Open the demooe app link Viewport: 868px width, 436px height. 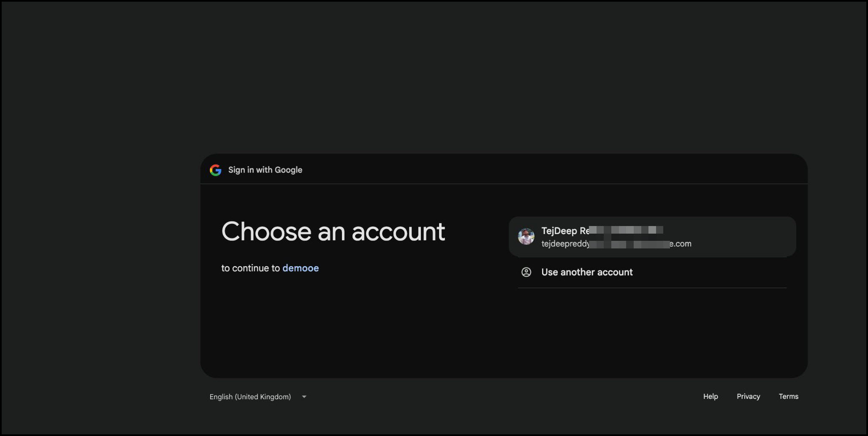(301, 268)
